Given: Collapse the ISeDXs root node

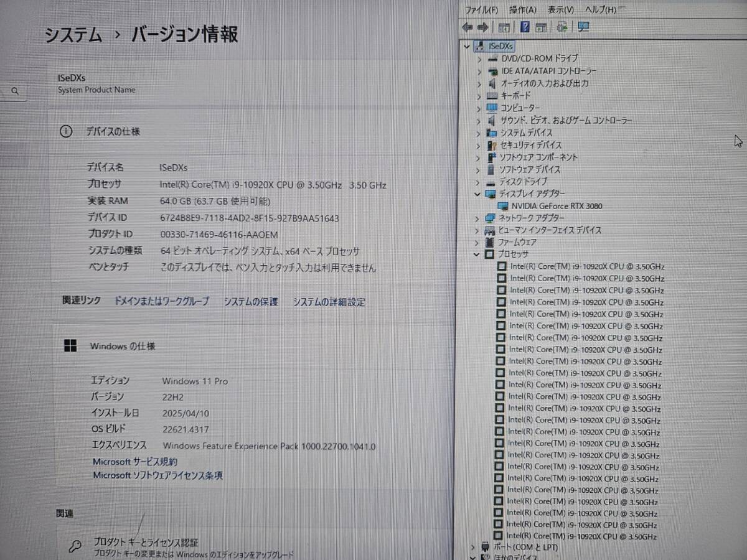Looking at the screenshot, I should tap(467, 46).
